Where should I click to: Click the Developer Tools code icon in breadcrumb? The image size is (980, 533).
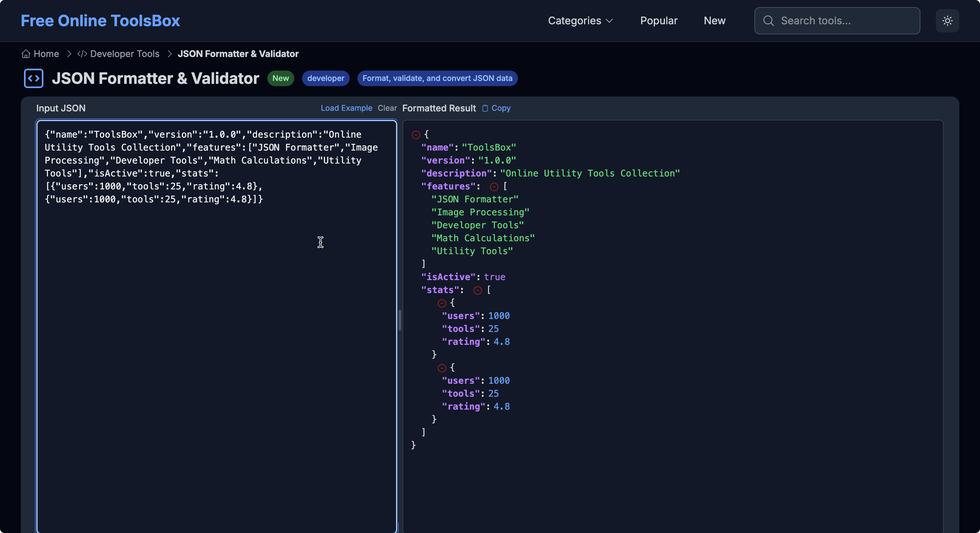(x=82, y=54)
